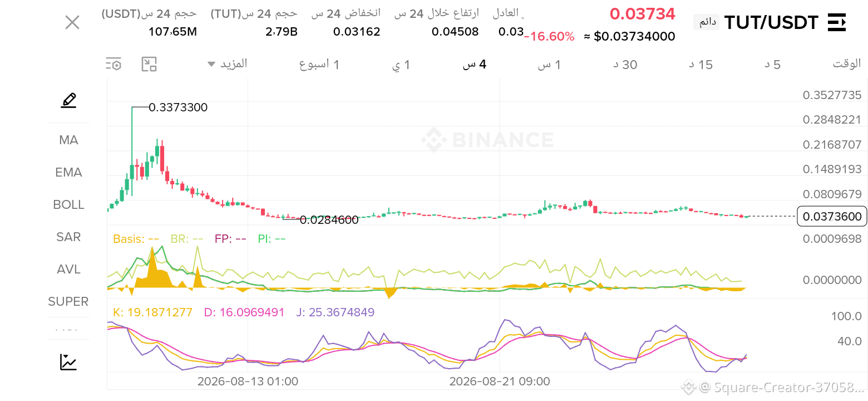868x401 pixels.
Task: Click the 0.3373300 high price label
Action: 178,107
